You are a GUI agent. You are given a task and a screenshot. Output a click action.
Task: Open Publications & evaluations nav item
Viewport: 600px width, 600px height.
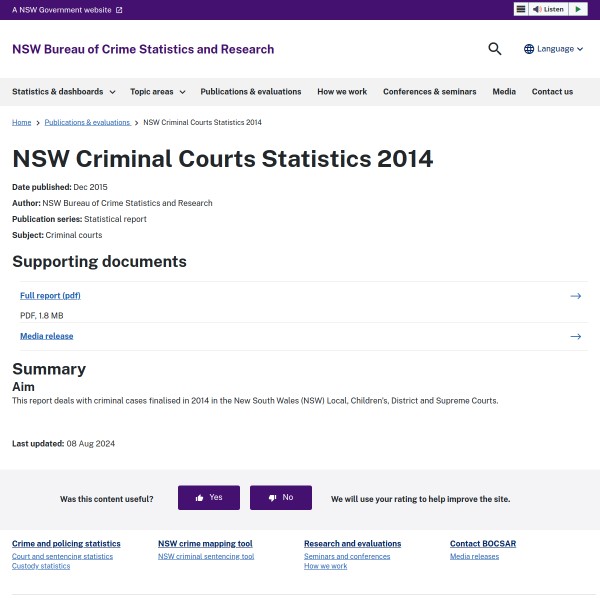coord(250,92)
